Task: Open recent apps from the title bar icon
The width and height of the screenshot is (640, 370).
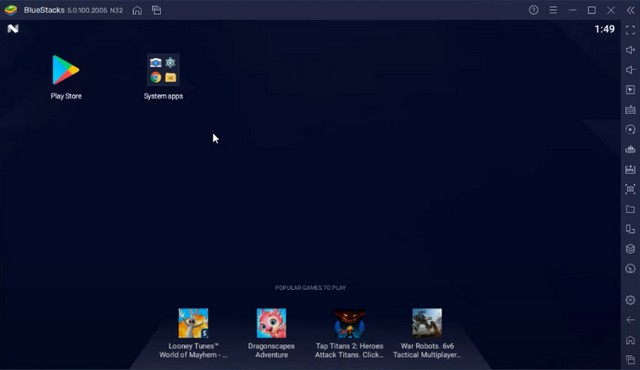Action: (x=156, y=10)
